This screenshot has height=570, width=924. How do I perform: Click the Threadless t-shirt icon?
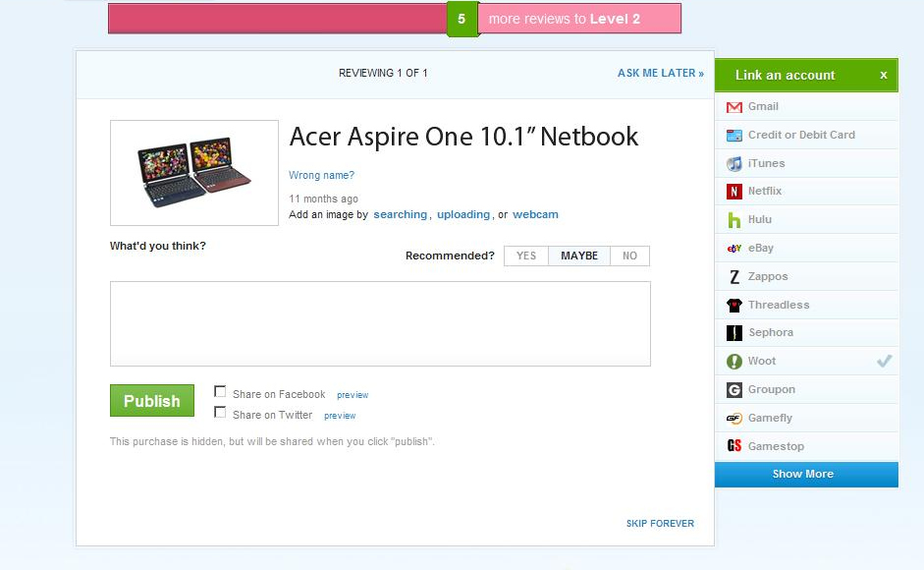[x=734, y=305]
